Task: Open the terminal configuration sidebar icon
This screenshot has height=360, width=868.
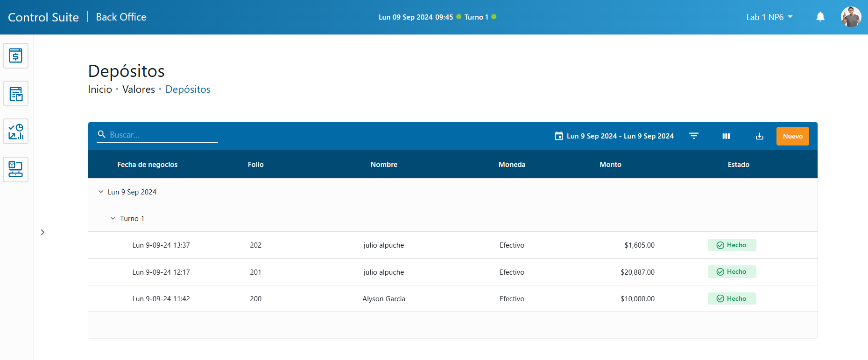Action: [x=16, y=169]
